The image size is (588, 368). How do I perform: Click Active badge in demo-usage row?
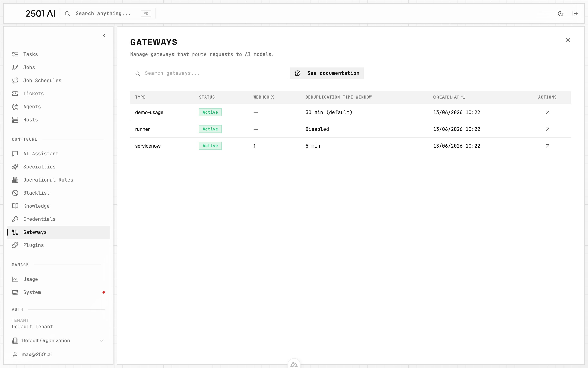click(x=210, y=112)
